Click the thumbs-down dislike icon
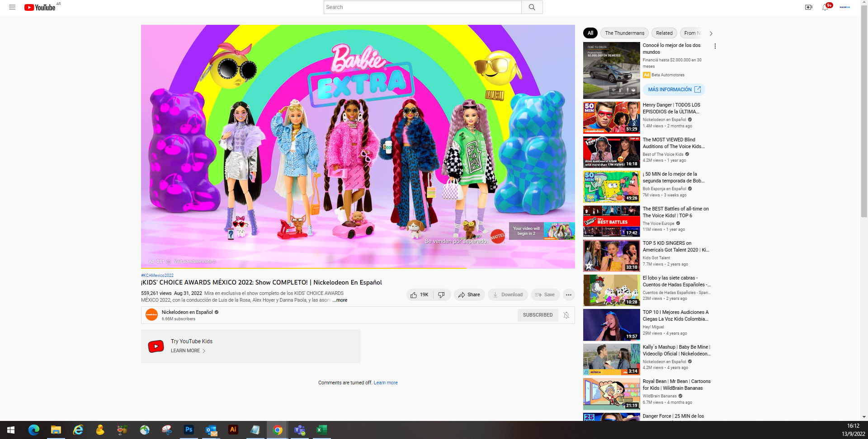This screenshot has height=439, width=868. tap(441, 295)
